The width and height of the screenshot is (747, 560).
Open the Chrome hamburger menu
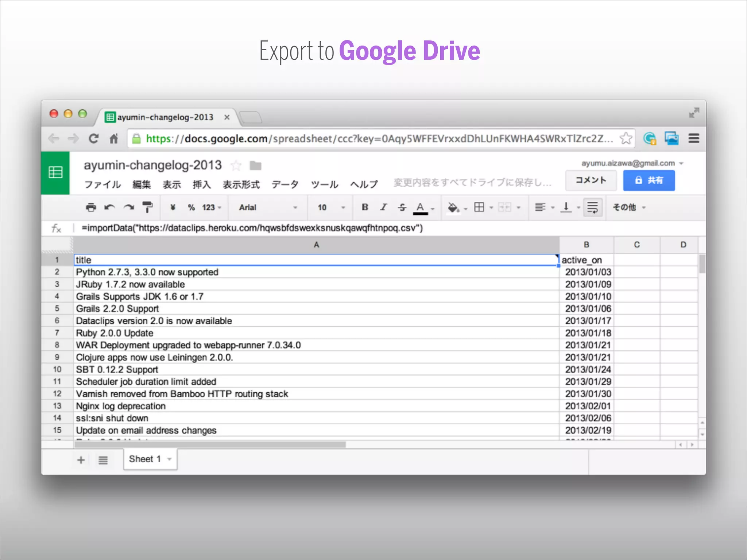pyautogui.click(x=694, y=139)
